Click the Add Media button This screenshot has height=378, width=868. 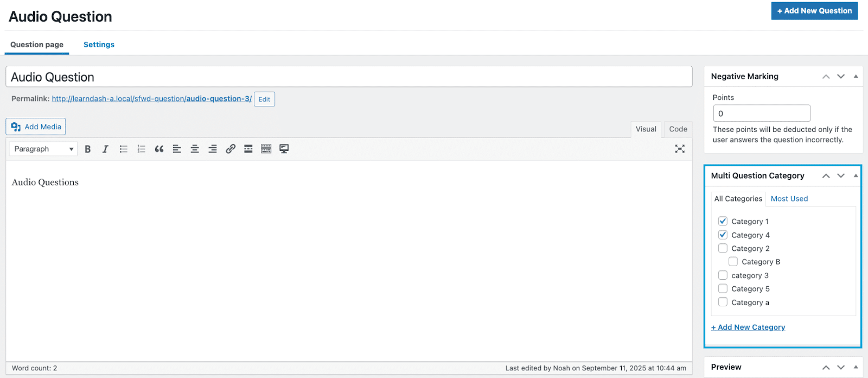tap(36, 127)
